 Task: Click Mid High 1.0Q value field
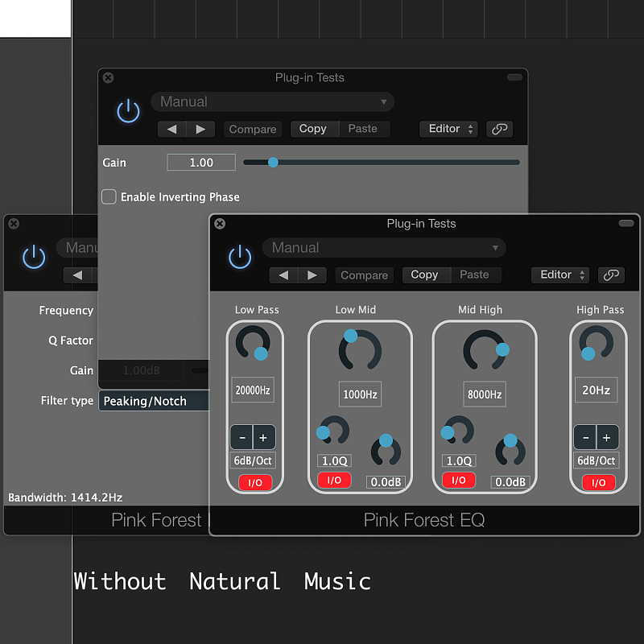tap(459, 460)
